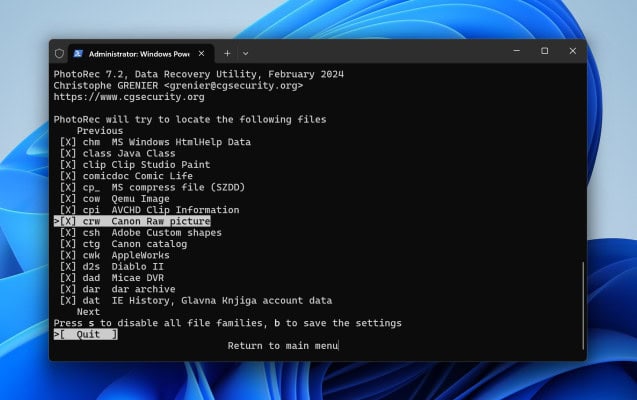Toggle the comicdoc Comic Life checkbox

click(x=68, y=176)
